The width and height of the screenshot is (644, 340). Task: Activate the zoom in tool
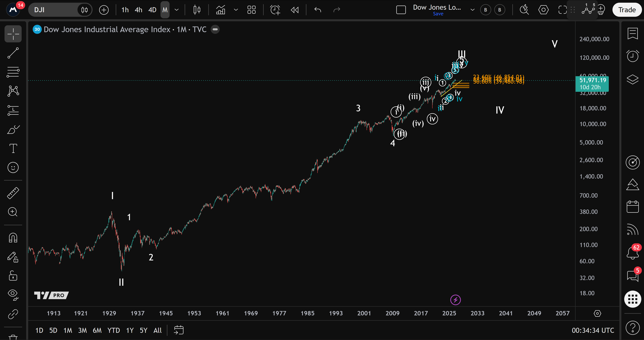[x=13, y=212]
